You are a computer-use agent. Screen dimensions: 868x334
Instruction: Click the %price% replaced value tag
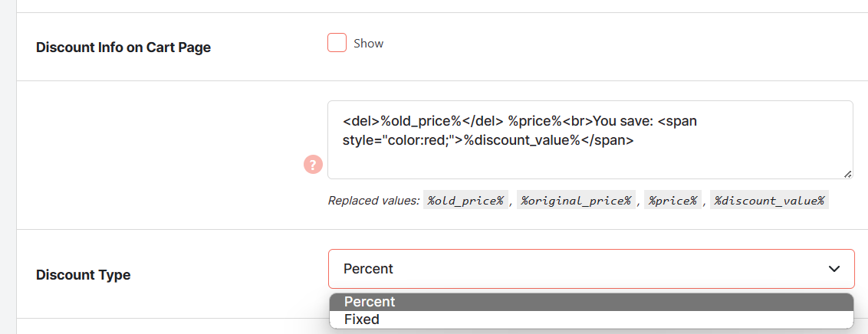672,200
